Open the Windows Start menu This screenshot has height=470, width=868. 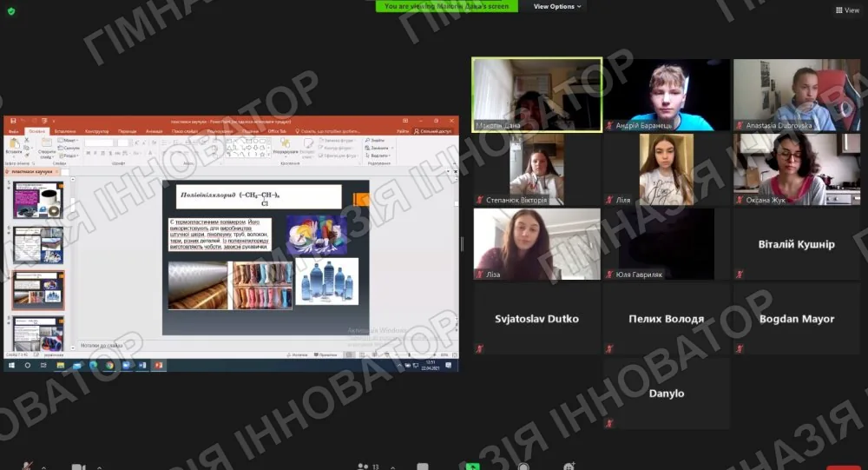pos(11,365)
